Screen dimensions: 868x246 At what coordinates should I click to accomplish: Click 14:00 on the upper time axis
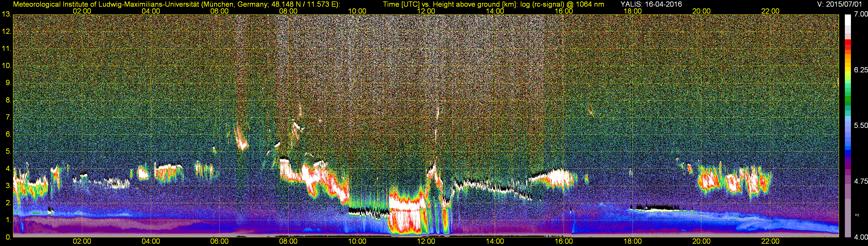tap(495, 11)
